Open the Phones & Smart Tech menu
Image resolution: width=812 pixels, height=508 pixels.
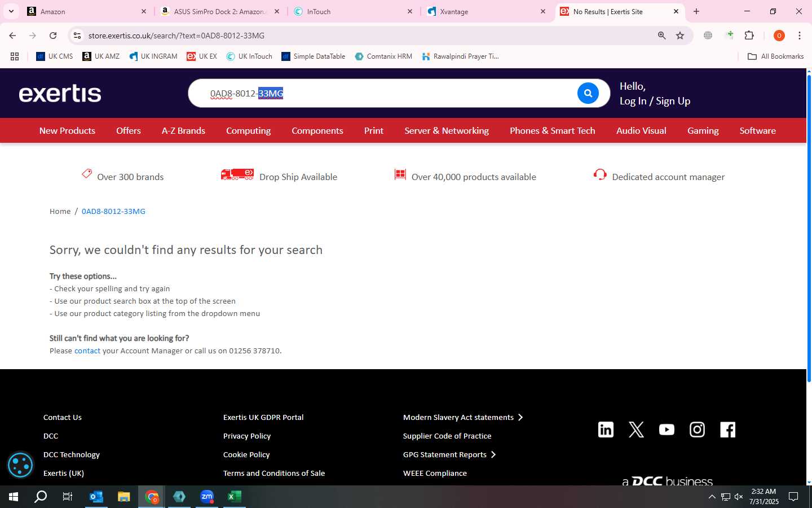click(552, 130)
